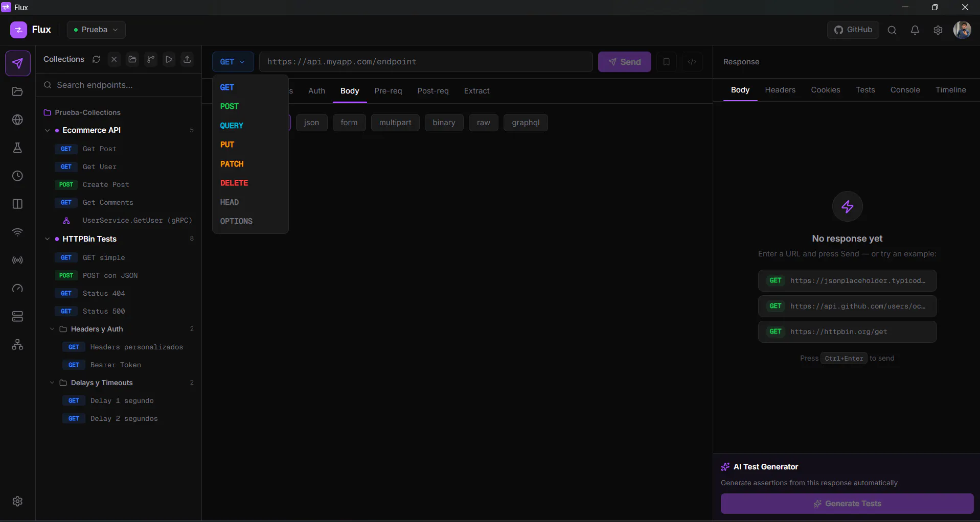
Task: Toggle the GET method dropdown button
Action: 233,62
